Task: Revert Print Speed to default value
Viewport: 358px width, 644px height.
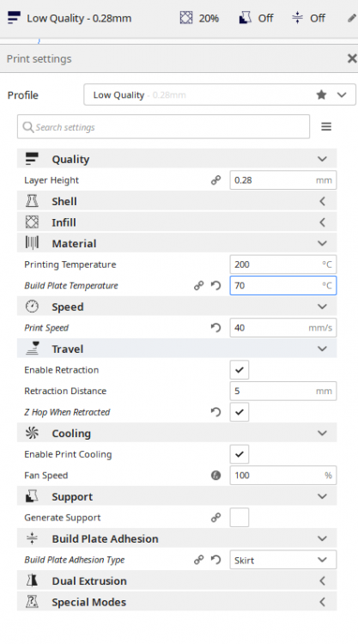Action: pos(216,328)
